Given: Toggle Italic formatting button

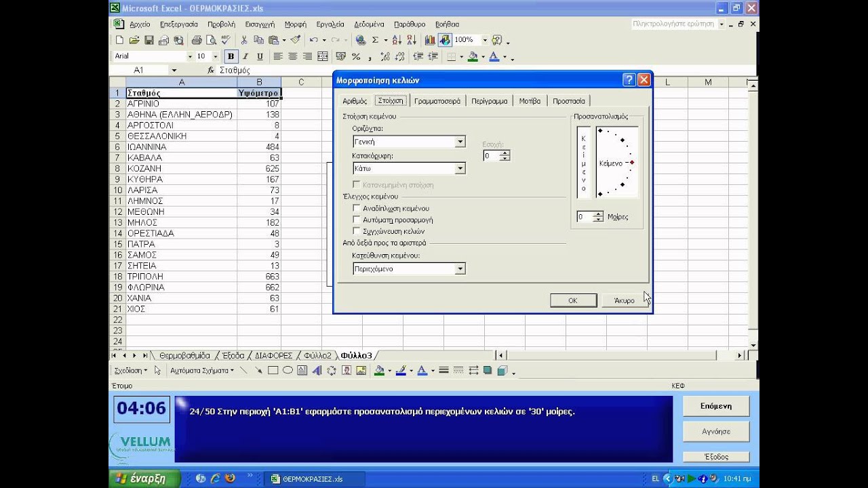Looking at the screenshot, I should coord(245,56).
